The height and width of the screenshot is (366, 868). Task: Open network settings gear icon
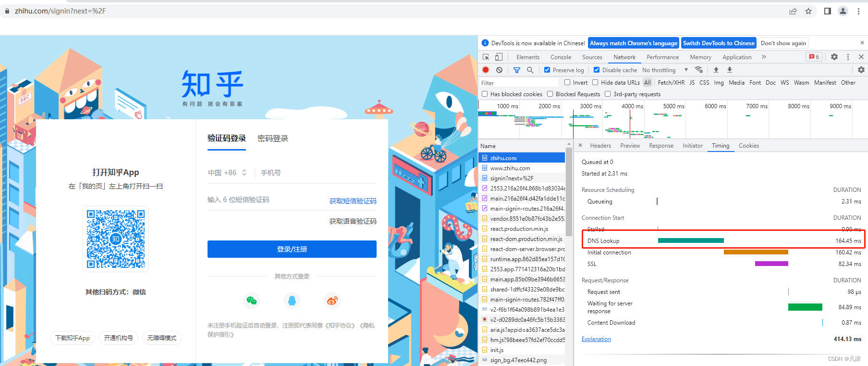tap(861, 70)
